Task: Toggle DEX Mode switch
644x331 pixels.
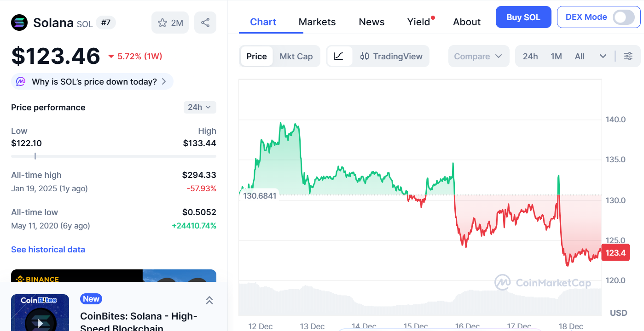Action: (x=623, y=17)
